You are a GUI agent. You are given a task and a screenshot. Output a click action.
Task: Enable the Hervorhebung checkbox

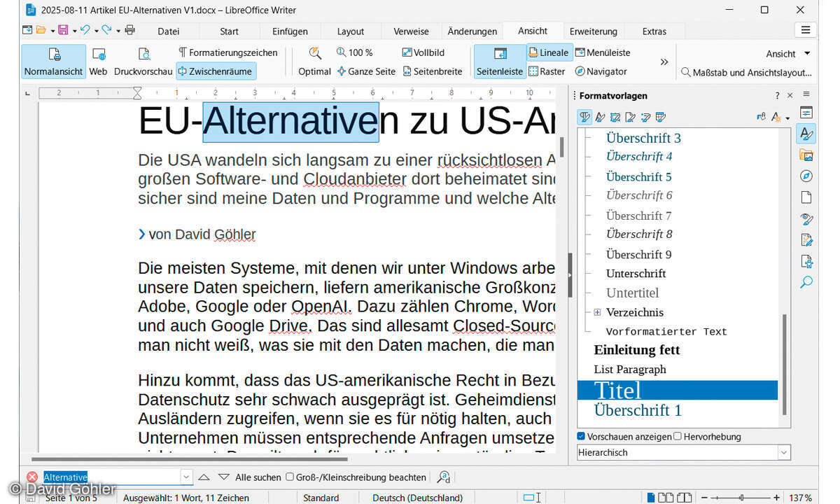[677, 437]
